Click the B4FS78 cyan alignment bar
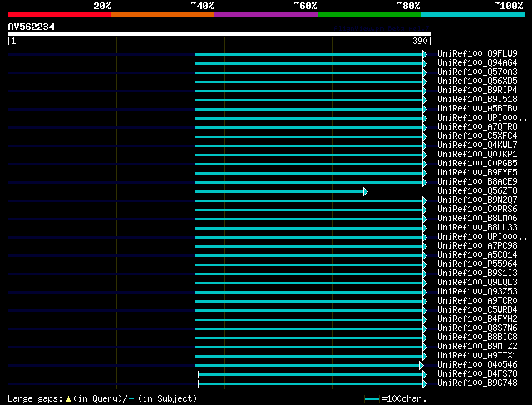The height and width of the screenshot is (405, 532). point(310,375)
